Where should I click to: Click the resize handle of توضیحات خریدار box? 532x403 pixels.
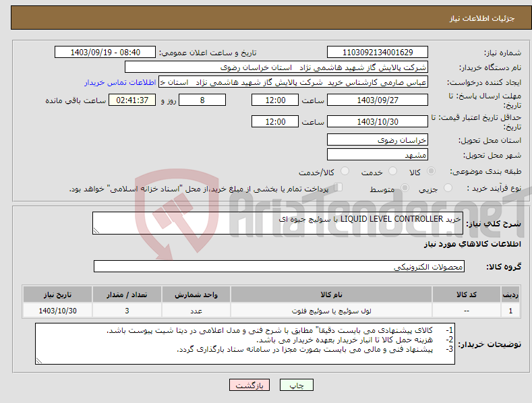point(39,361)
